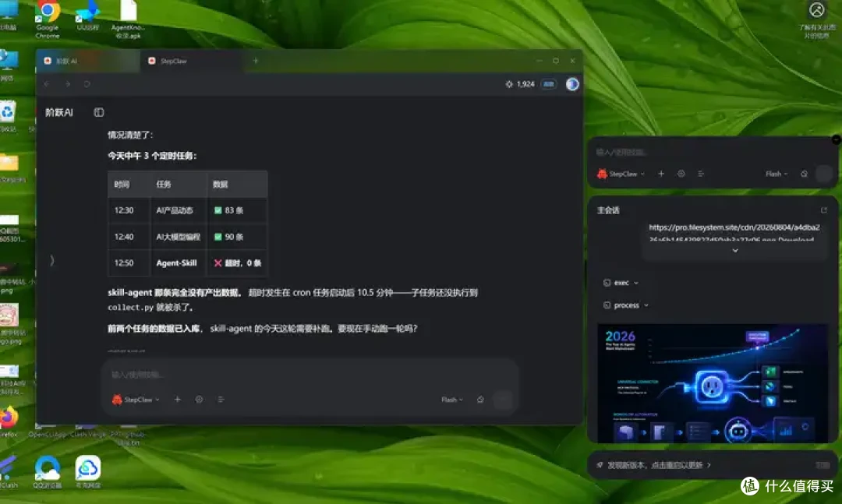
Task: Click the skills icon in floating panel
Action: pyautogui.click(x=681, y=174)
